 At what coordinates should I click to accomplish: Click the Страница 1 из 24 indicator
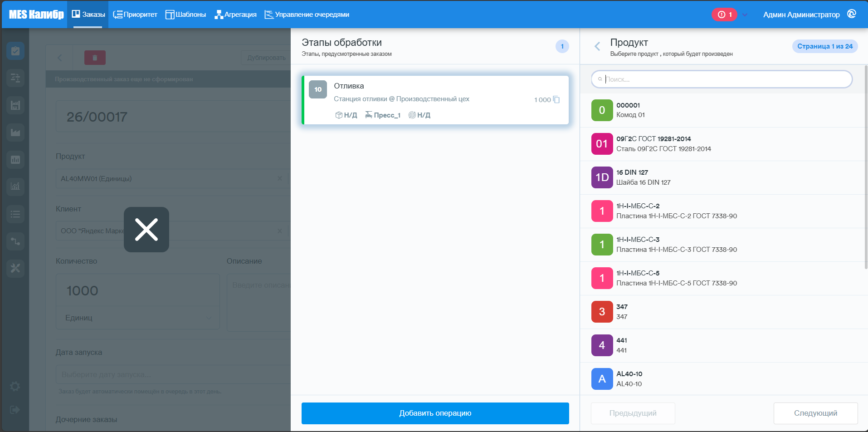click(x=825, y=46)
